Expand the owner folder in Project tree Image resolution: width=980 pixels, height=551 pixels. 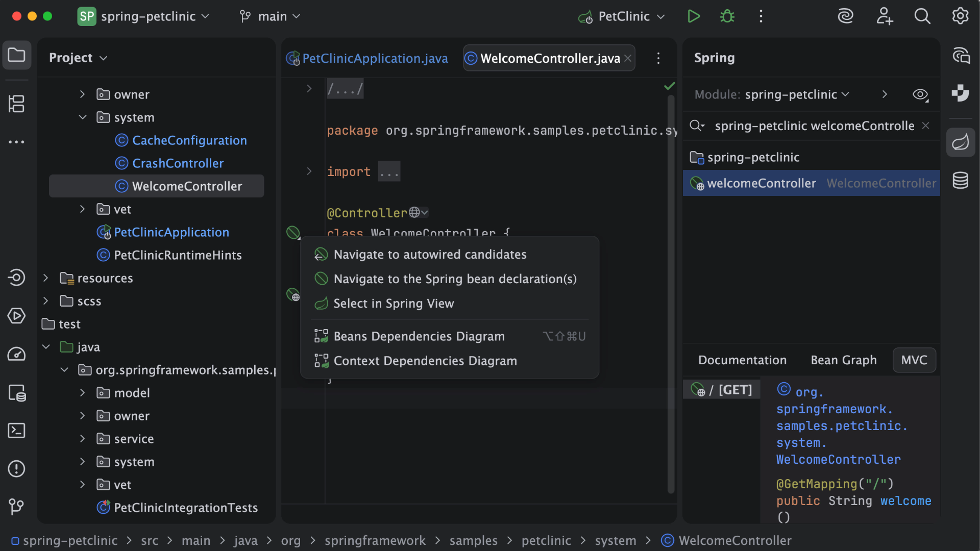[82, 94]
